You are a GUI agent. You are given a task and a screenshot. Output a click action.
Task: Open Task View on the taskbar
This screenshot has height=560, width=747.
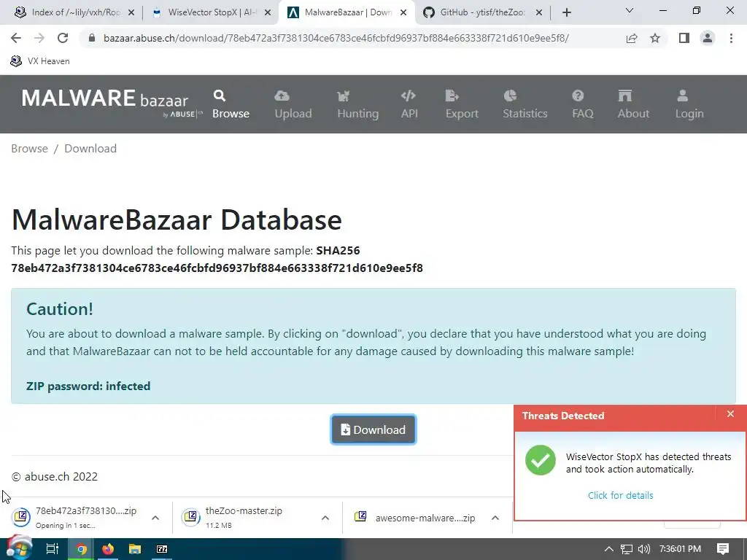52,549
